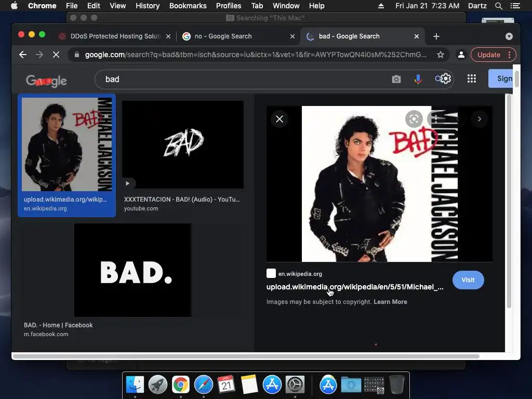Screen dimensions: 532x399
Task: Click the 'upload.wikimedia.org/wikip...' thumbnail caption
Action: click(x=65, y=199)
